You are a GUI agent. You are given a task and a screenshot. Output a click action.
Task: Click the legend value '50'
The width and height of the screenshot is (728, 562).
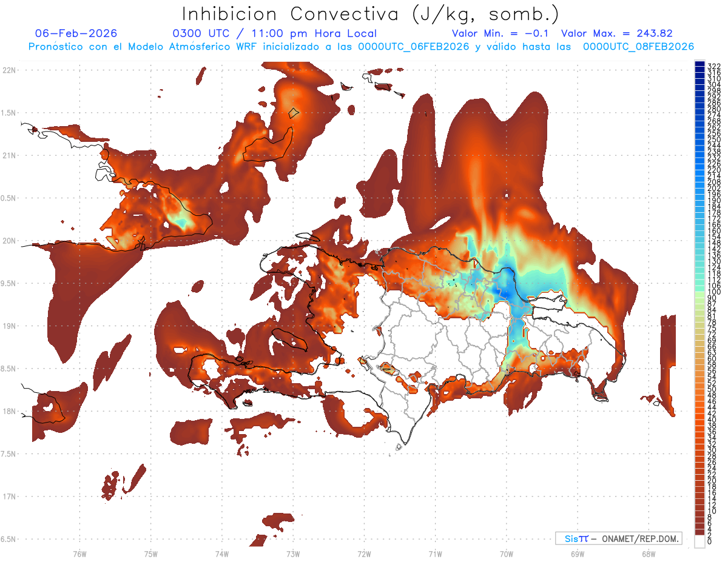coord(712,389)
